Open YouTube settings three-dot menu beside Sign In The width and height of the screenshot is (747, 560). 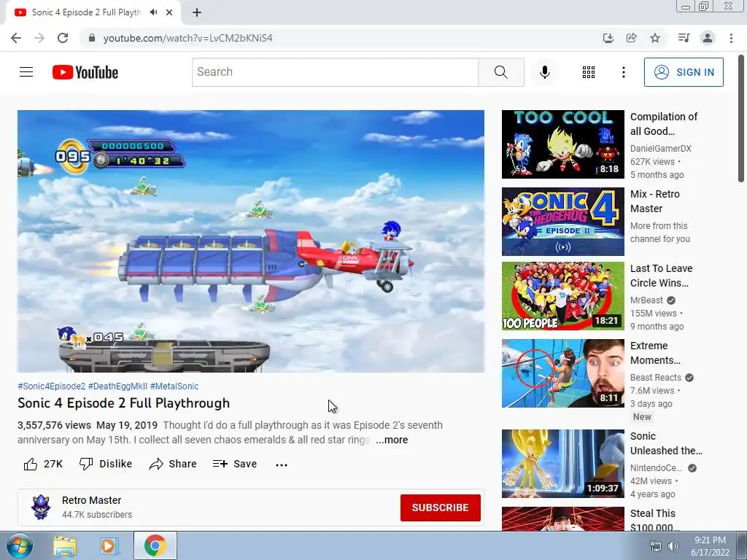[623, 72]
